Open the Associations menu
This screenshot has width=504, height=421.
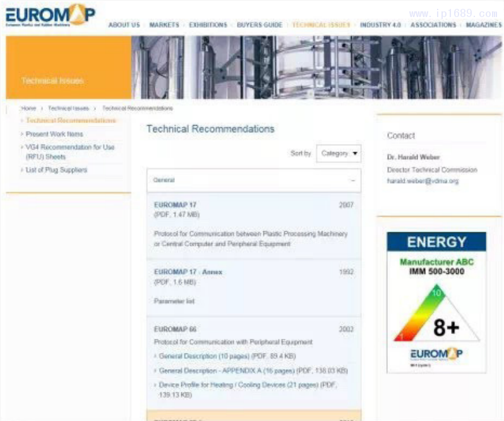433,25
